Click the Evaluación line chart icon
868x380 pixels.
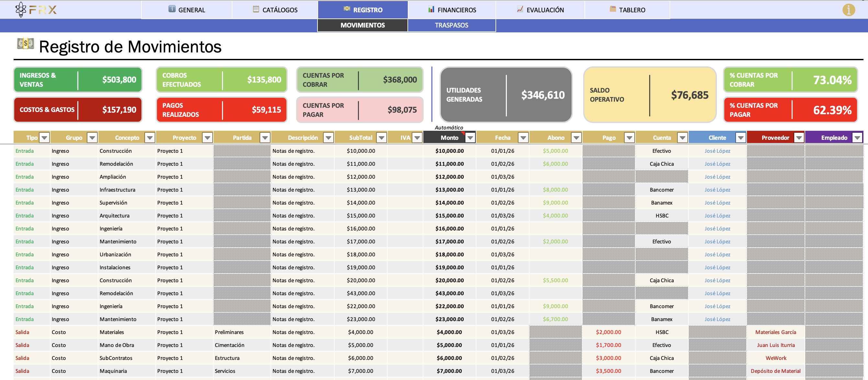pyautogui.click(x=520, y=9)
